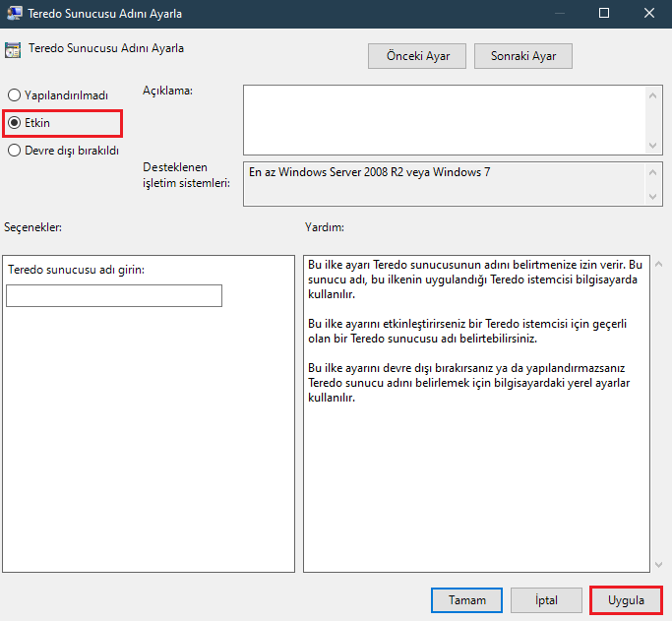The width and height of the screenshot is (672, 621).
Task: Click supported systems box scroll up arrow
Action: pos(652,172)
